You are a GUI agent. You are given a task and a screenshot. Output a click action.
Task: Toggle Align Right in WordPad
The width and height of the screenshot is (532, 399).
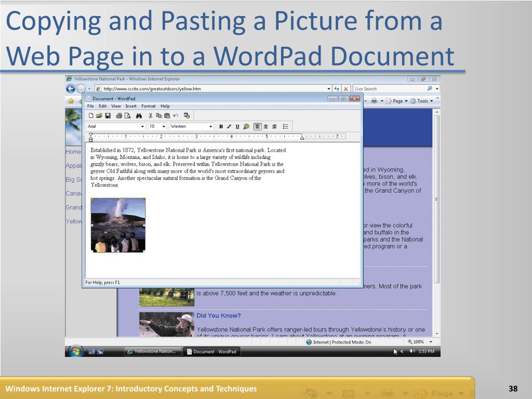tap(274, 127)
